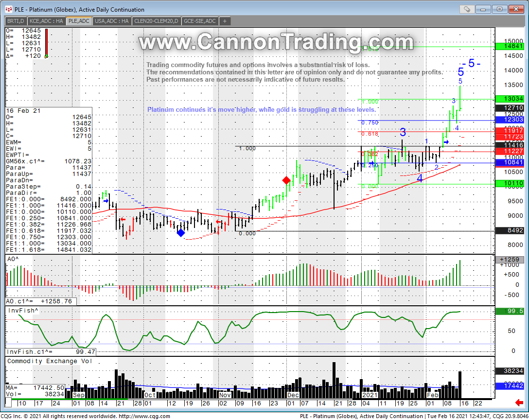Click the 38234 volume value label
This screenshot has height=420, width=529.
pos(510,370)
